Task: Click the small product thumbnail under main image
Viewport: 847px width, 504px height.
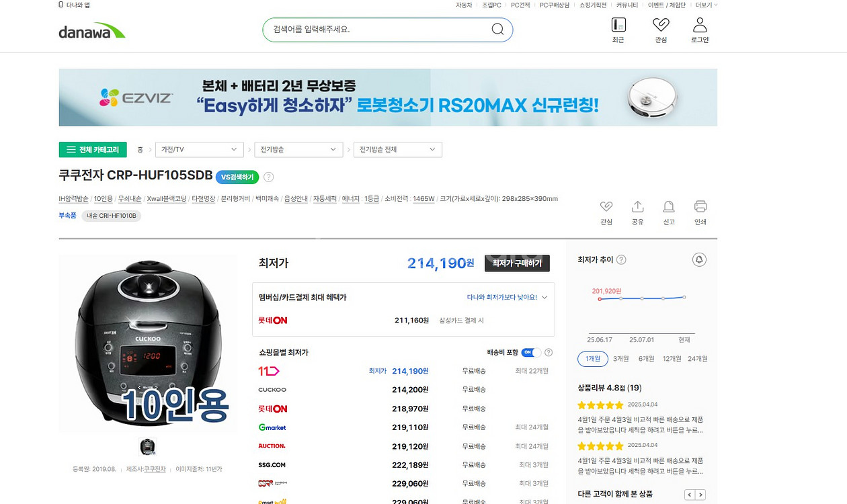Action: click(x=147, y=446)
